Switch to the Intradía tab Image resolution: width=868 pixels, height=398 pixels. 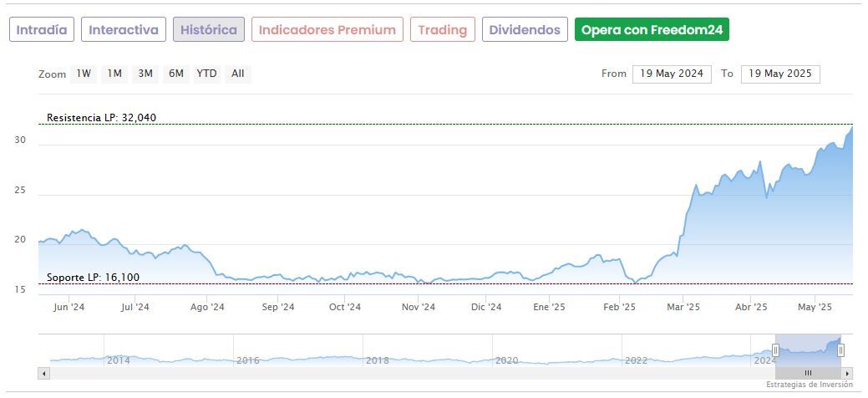(42, 30)
